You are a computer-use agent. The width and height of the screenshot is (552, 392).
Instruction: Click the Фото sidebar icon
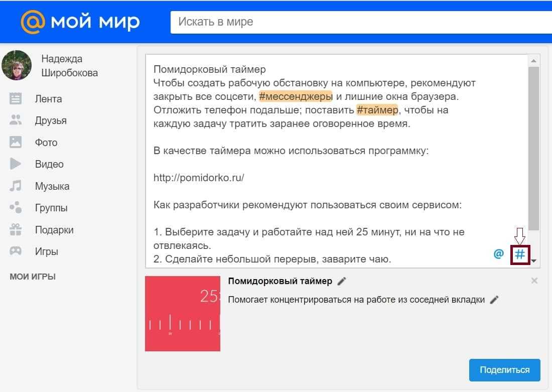tap(16, 142)
